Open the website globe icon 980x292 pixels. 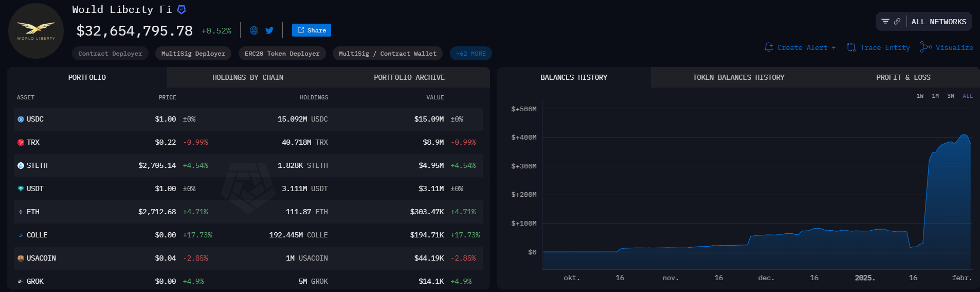coord(254,30)
